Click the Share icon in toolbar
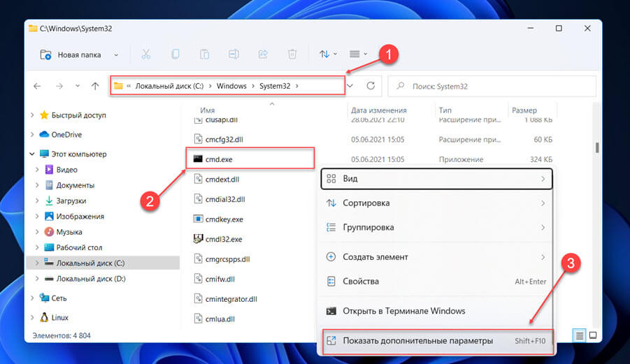This screenshot has height=364, width=630. click(x=263, y=54)
